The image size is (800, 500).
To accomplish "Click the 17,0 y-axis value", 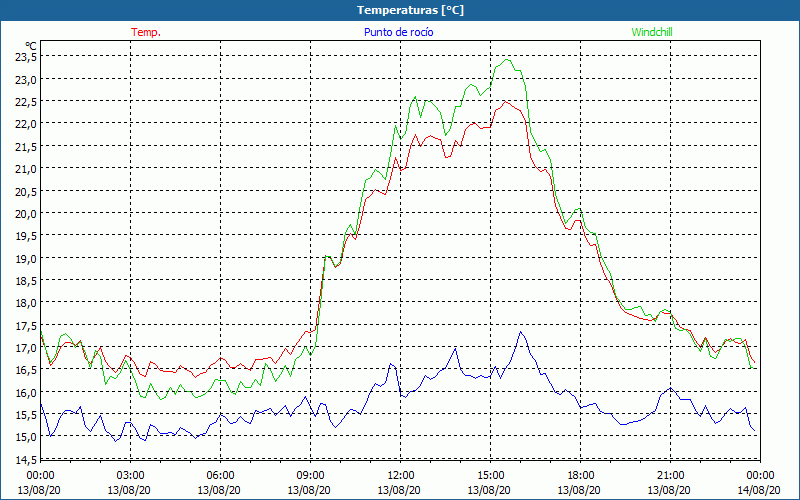I will [26, 347].
